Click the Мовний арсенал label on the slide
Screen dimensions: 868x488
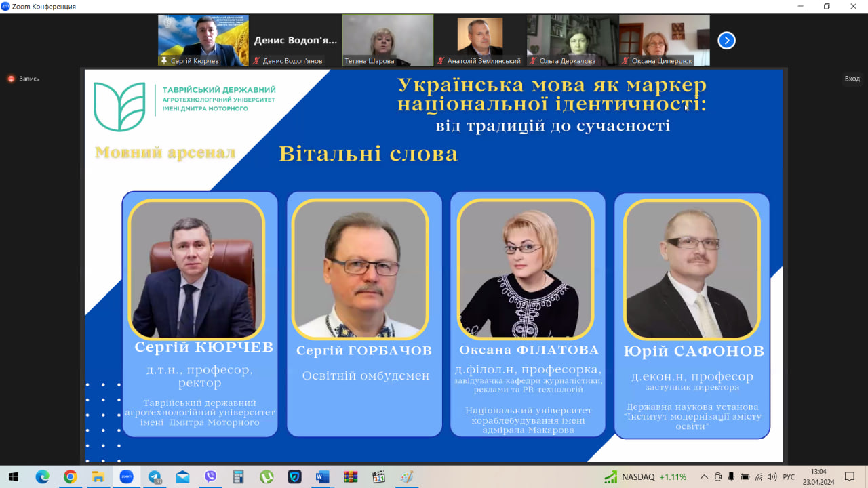coord(165,152)
